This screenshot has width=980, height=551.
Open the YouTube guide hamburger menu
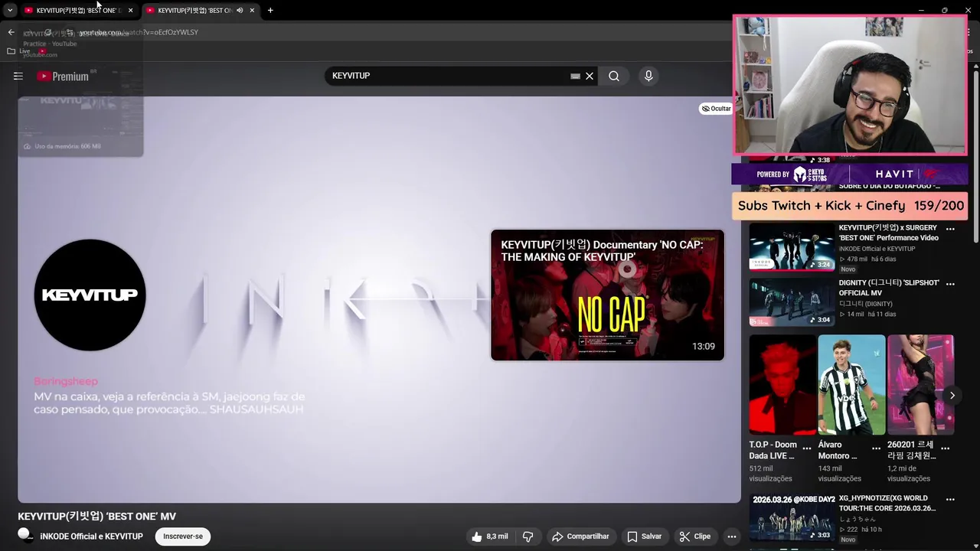click(18, 76)
